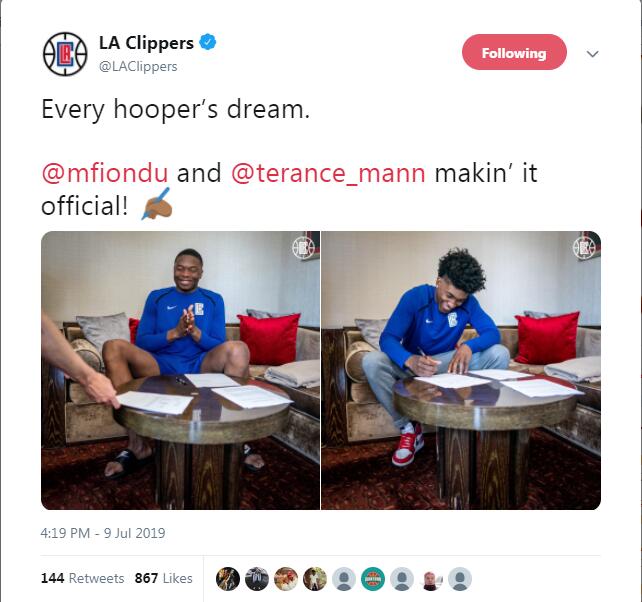This screenshot has height=602, width=642.
Task: Toggle the Following button
Action: tap(514, 52)
